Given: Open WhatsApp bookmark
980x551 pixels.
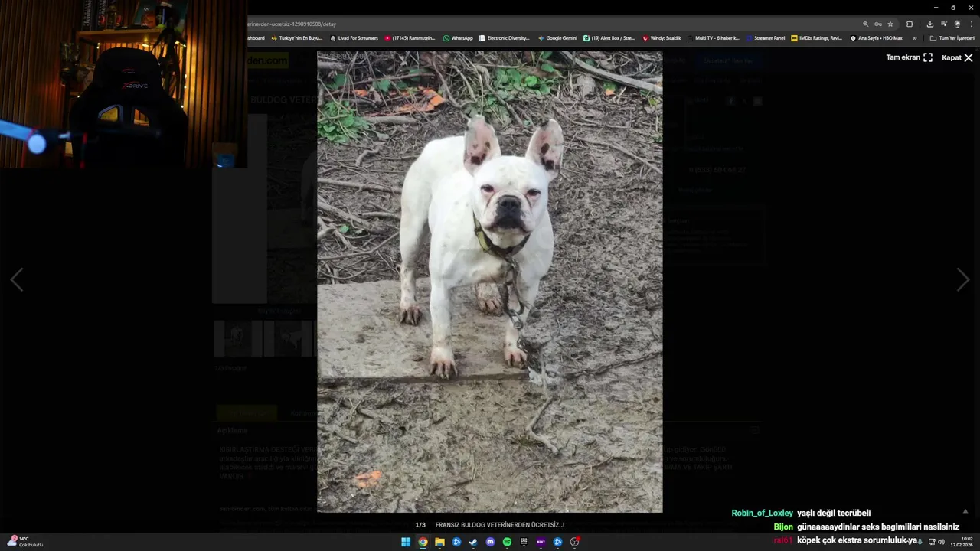Looking at the screenshot, I should click(x=458, y=38).
